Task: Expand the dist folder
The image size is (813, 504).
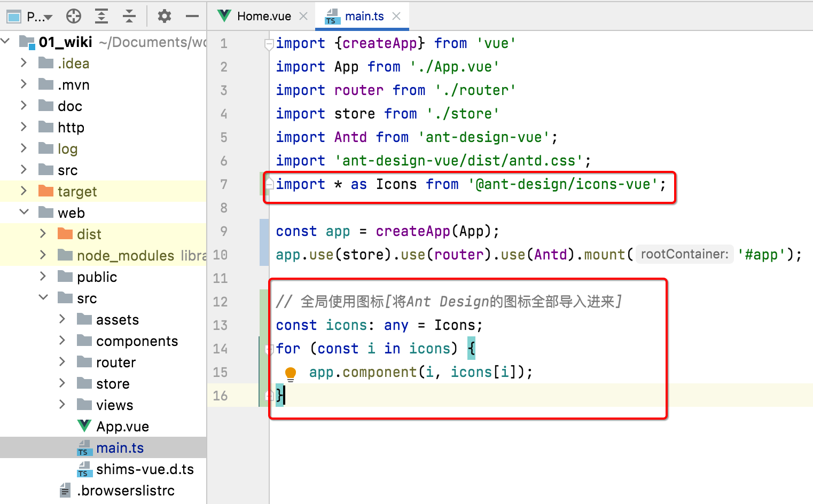Action: (43, 233)
